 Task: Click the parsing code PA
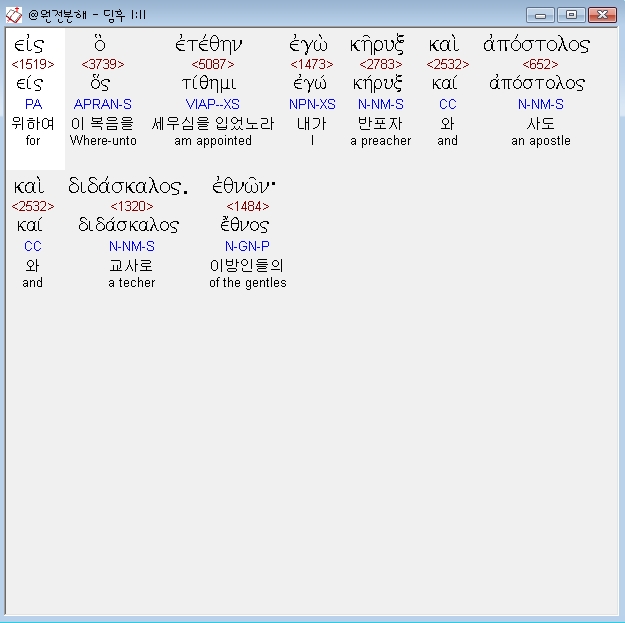33,104
